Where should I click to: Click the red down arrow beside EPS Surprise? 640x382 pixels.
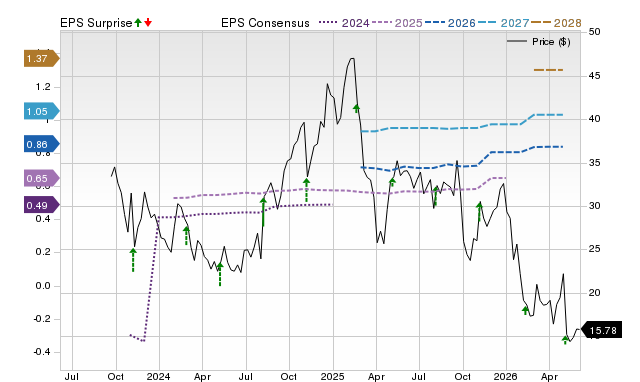(148, 23)
